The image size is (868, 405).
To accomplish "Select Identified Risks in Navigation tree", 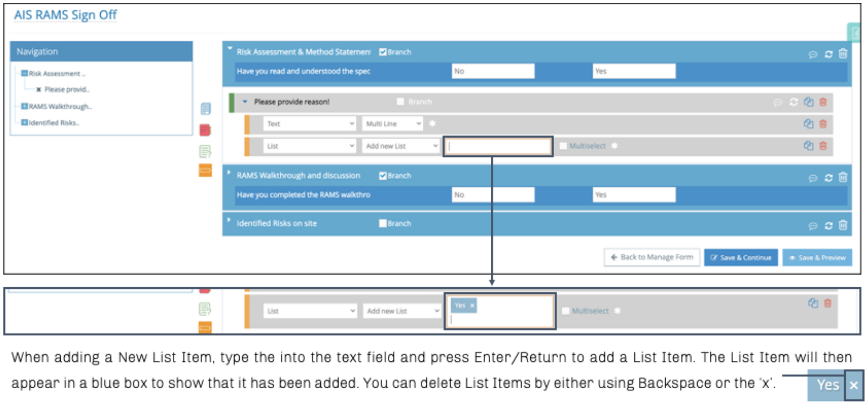I will coord(54,123).
